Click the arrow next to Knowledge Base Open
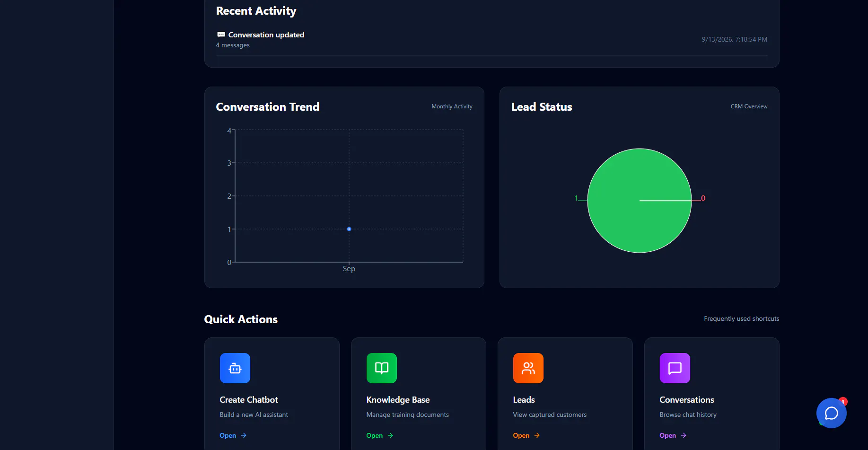This screenshot has height=450, width=868. (390, 435)
